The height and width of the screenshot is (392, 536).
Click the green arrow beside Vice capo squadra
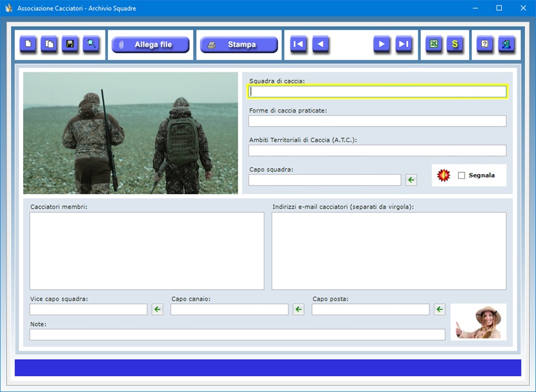click(x=157, y=309)
